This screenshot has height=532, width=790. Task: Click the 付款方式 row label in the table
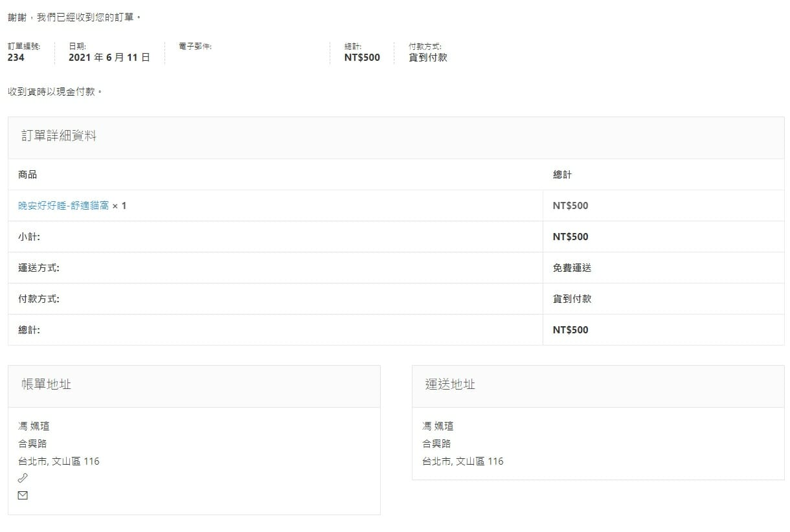pos(39,299)
